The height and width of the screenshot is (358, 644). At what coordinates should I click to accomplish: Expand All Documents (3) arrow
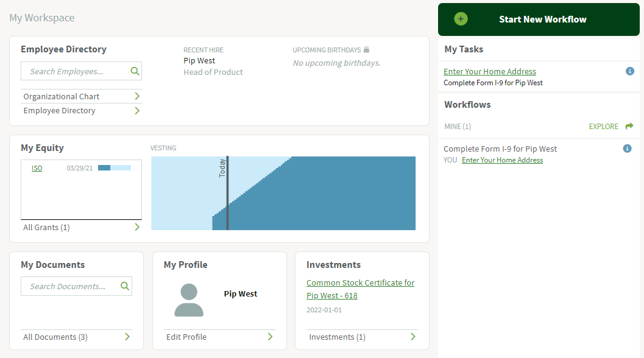(x=127, y=337)
